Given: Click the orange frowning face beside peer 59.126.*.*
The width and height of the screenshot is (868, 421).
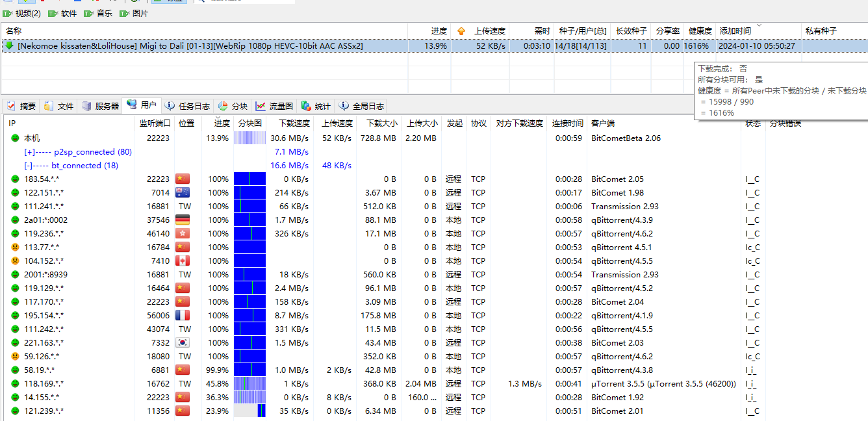Looking at the screenshot, I should pos(15,357).
